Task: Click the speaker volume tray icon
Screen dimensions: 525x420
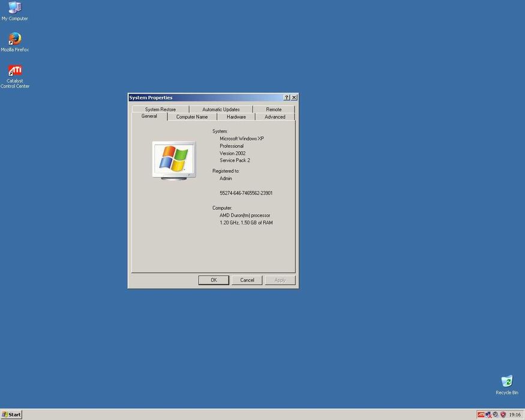Action: pos(495,415)
